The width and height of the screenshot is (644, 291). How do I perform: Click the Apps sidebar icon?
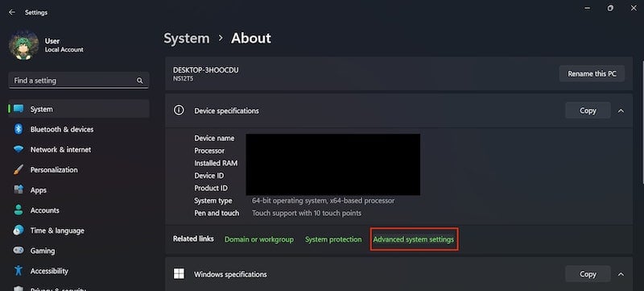[19, 190]
